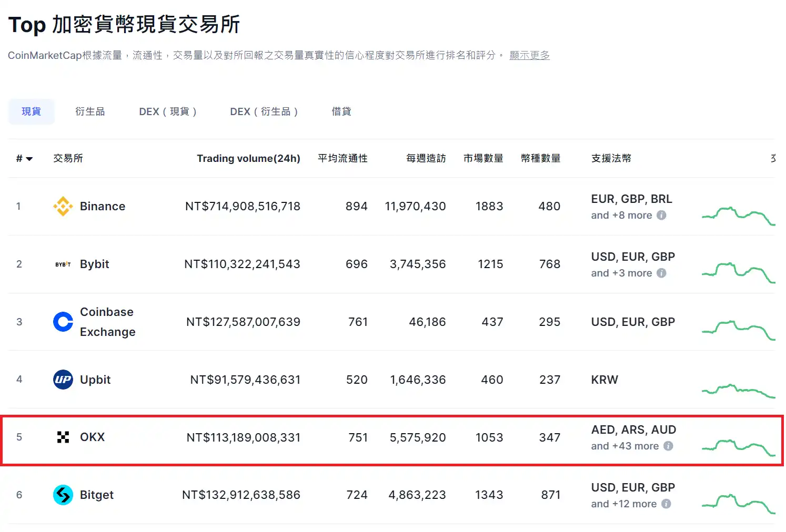
Task: Click Upbit weekly visits 1,646,336
Action: pyautogui.click(x=418, y=380)
